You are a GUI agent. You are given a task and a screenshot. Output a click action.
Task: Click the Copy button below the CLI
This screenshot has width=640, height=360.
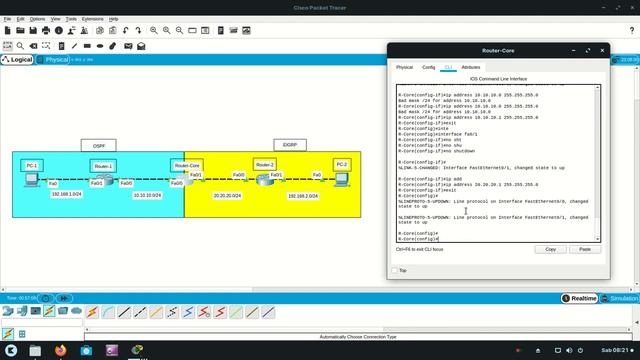click(x=551, y=249)
